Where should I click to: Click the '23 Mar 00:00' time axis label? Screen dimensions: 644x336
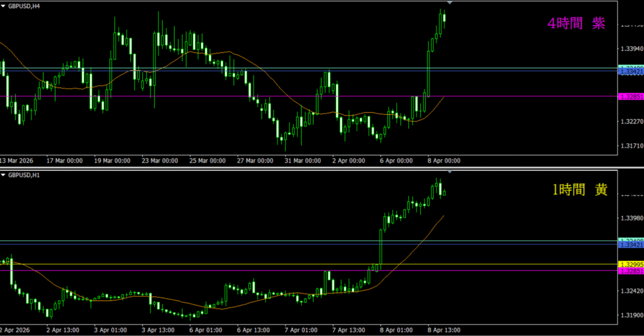[x=160, y=161]
